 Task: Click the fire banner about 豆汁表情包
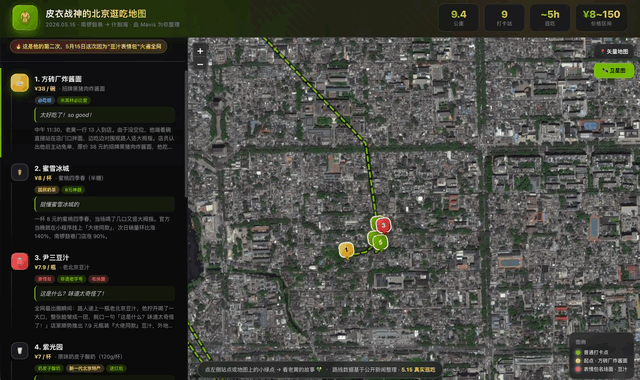click(x=89, y=47)
